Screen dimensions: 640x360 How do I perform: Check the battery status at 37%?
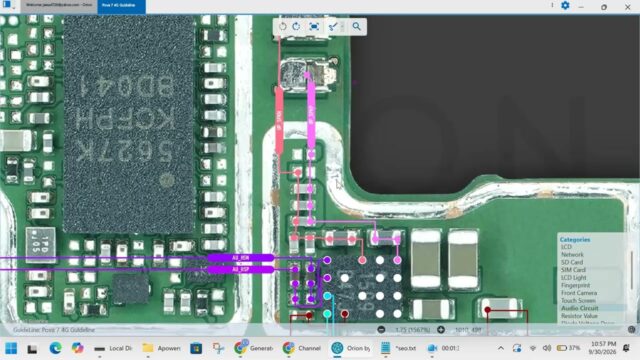pyautogui.click(x=569, y=348)
